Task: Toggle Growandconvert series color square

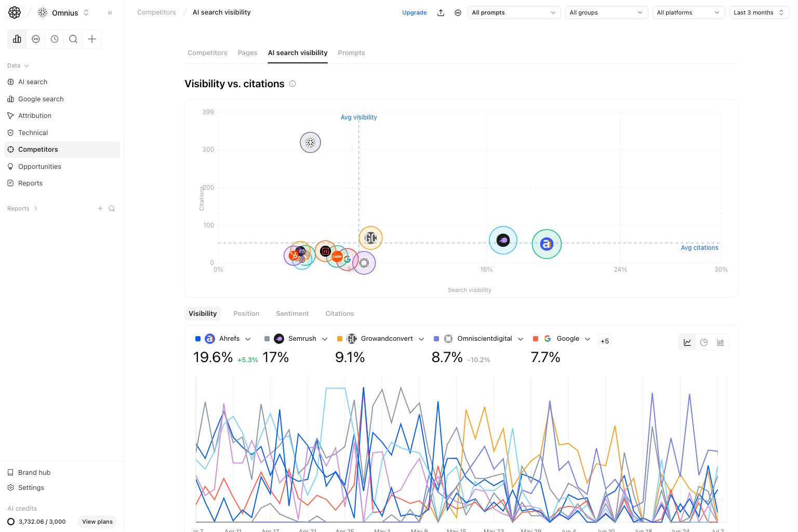Action: coord(340,339)
